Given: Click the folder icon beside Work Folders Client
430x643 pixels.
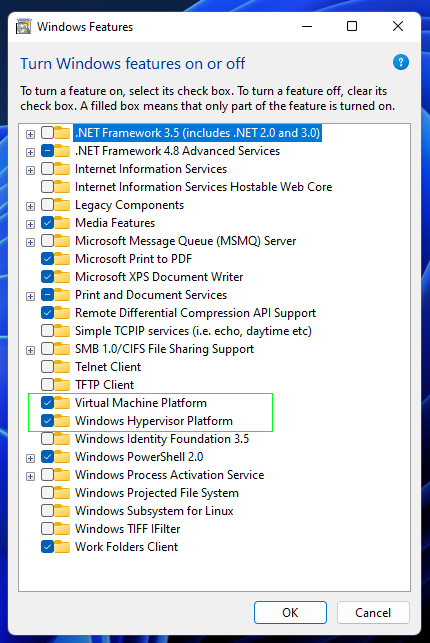Looking at the screenshot, I should (62, 547).
